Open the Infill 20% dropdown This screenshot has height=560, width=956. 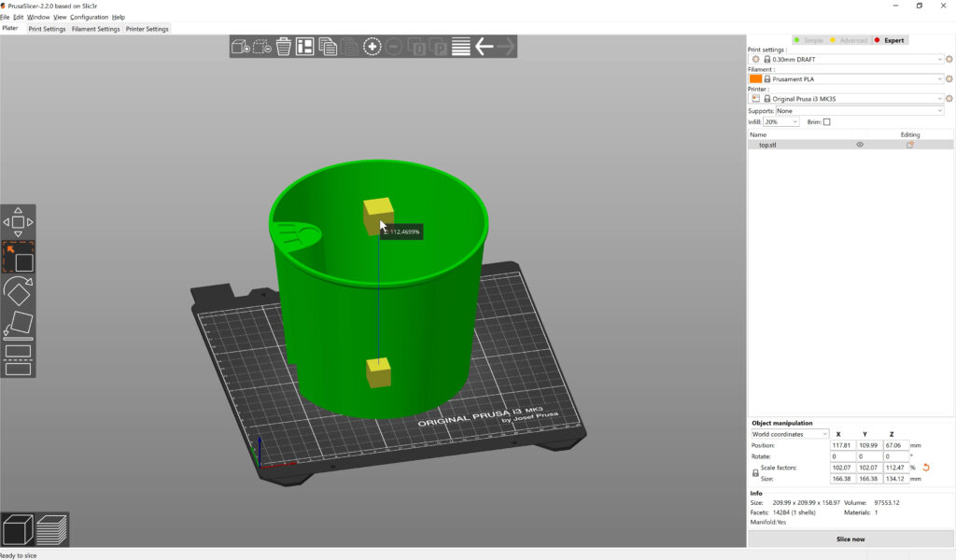[x=781, y=122]
